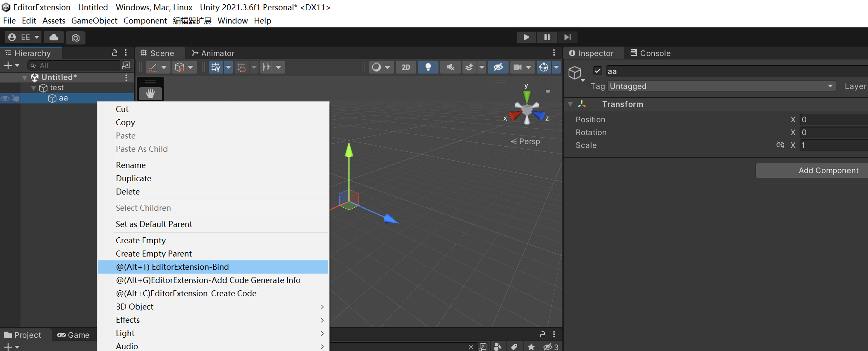Toggle scene audio mute icon
Image resolution: width=868 pixels, height=351 pixels.
pos(450,67)
